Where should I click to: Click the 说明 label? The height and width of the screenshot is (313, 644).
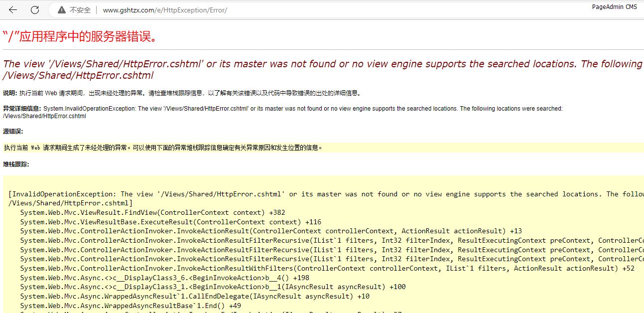pyautogui.click(x=9, y=93)
